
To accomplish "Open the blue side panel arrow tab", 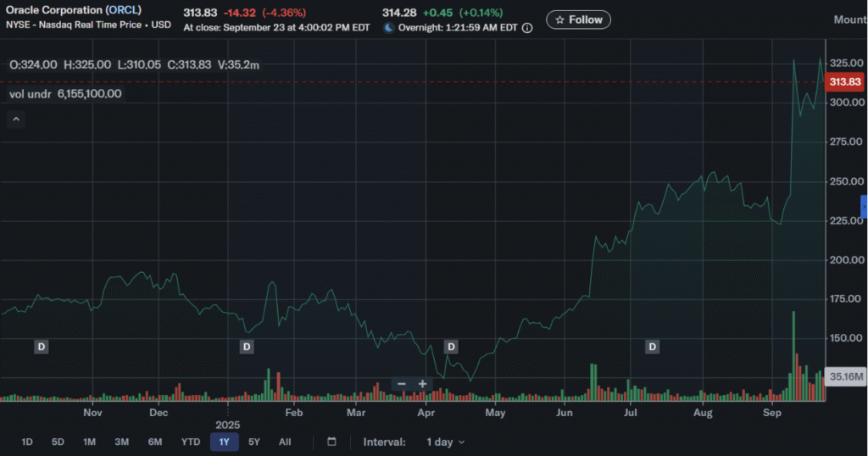I will coord(864,207).
